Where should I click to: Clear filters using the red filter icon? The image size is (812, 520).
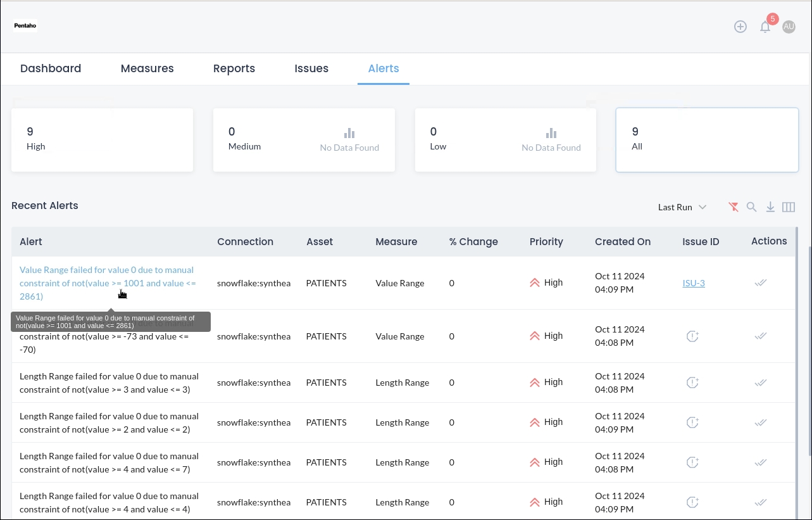click(734, 207)
